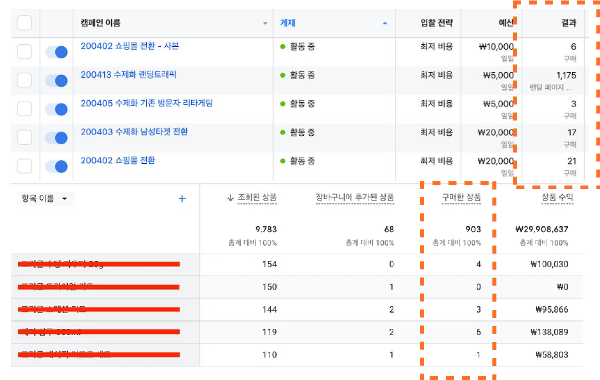This screenshot has width=600, height=380.
Task: Open campaign link 200402 쇼핑몰 전환
Action: (x=118, y=161)
